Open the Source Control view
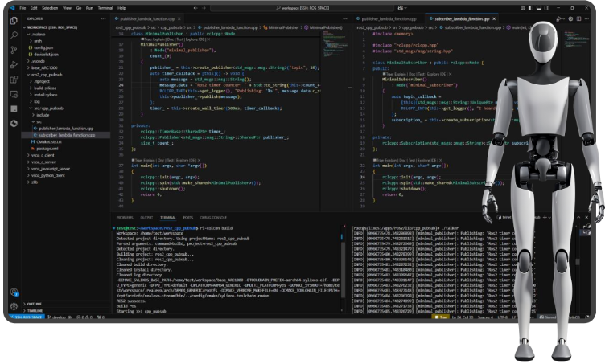 click(x=14, y=50)
